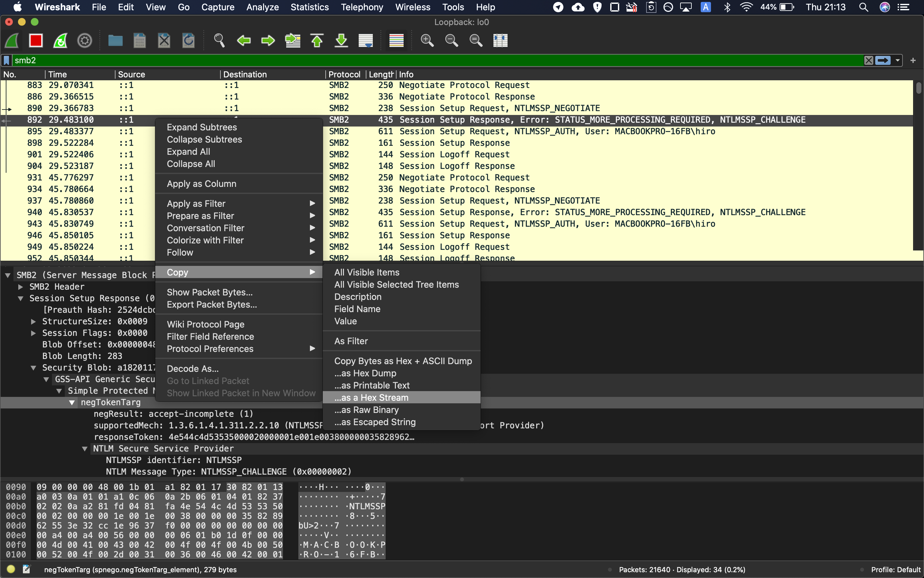
Task: Copy bytes as Printable Text
Action: [x=402, y=385]
